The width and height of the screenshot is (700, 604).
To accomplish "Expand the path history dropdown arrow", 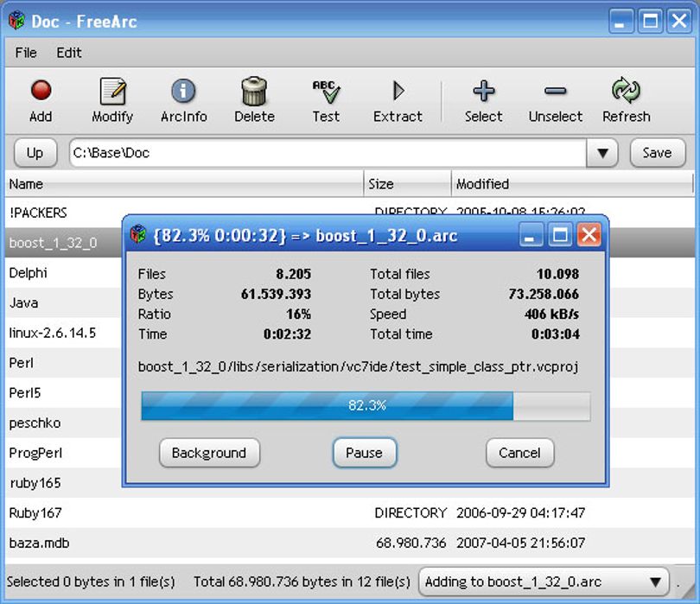I will click(x=602, y=153).
